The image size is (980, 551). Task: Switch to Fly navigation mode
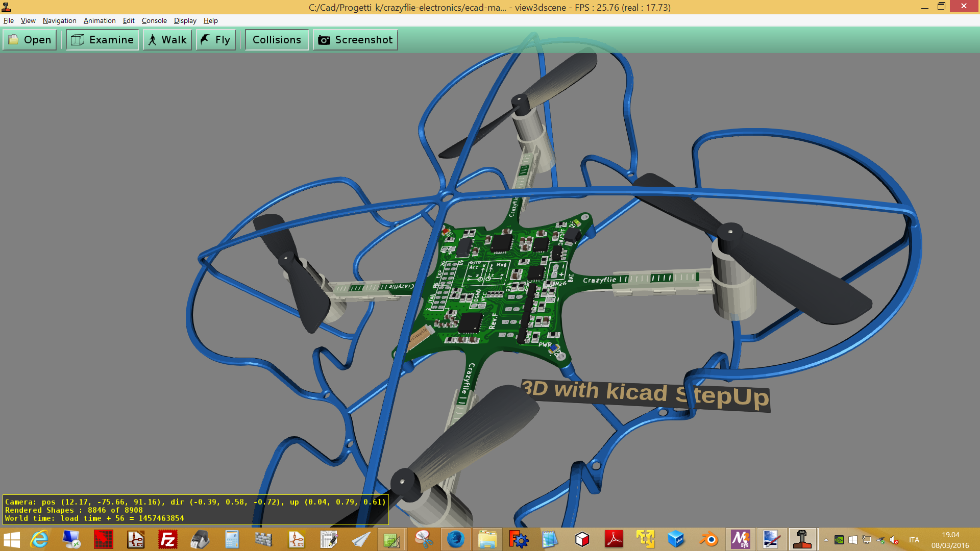(x=215, y=40)
